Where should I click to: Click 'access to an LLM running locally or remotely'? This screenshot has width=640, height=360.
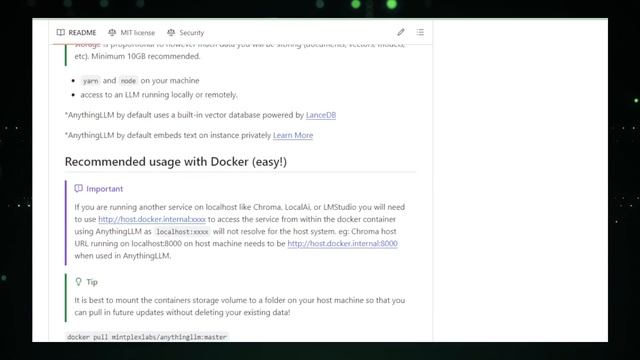pyautogui.click(x=159, y=95)
